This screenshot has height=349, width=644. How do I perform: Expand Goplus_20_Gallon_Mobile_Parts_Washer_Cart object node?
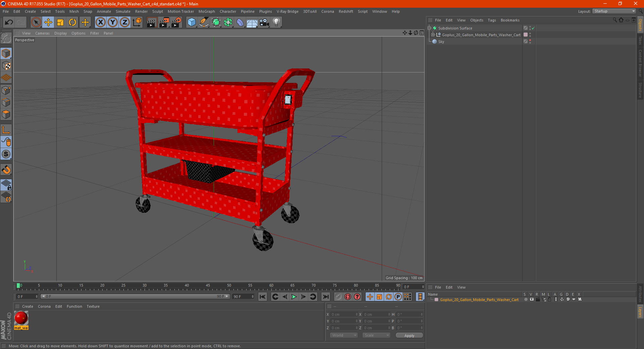pyautogui.click(x=433, y=35)
